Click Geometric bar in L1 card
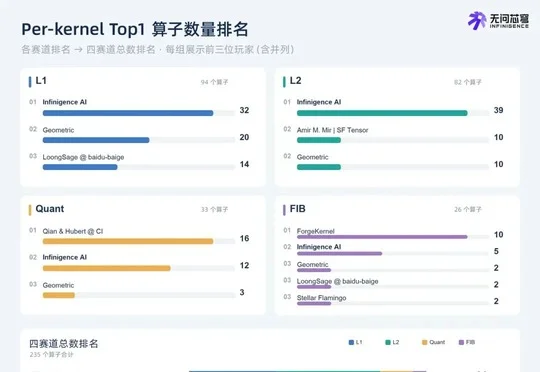Image resolution: width=540 pixels, height=372 pixels. click(x=96, y=140)
